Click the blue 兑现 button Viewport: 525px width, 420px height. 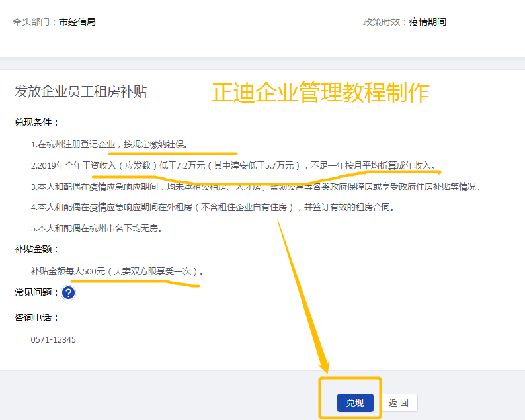coord(355,403)
